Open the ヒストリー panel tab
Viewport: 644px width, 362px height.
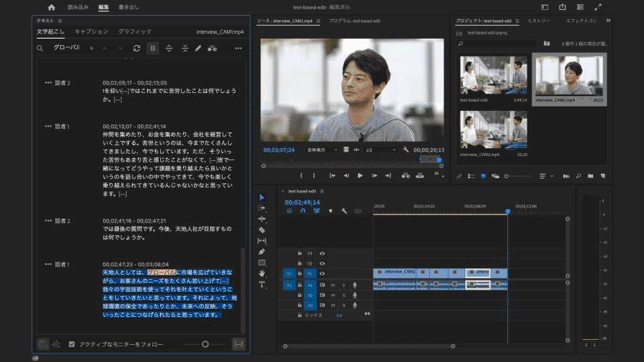(539, 21)
